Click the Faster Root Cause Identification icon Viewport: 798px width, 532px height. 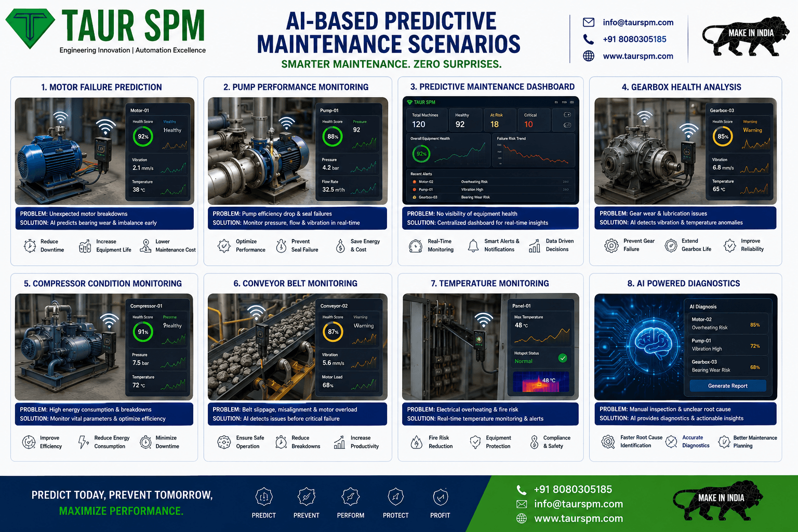pyautogui.click(x=608, y=442)
